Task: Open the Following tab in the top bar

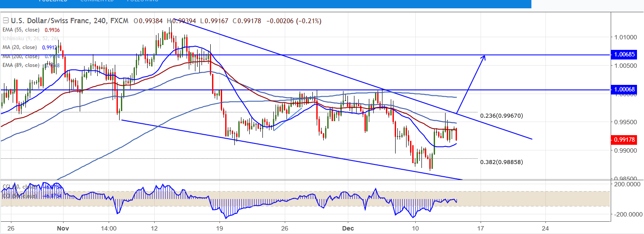Action: [x=142, y=1]
